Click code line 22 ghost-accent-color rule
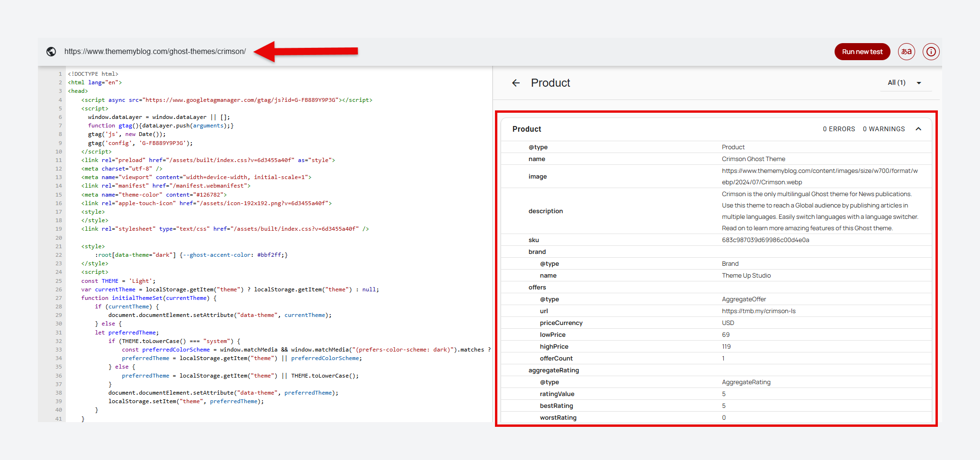 pos(191,255)
